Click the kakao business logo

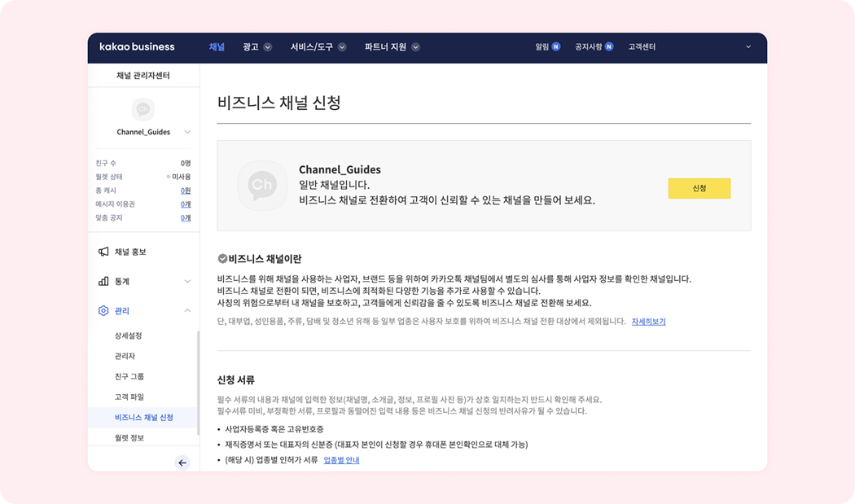[137, 47]
